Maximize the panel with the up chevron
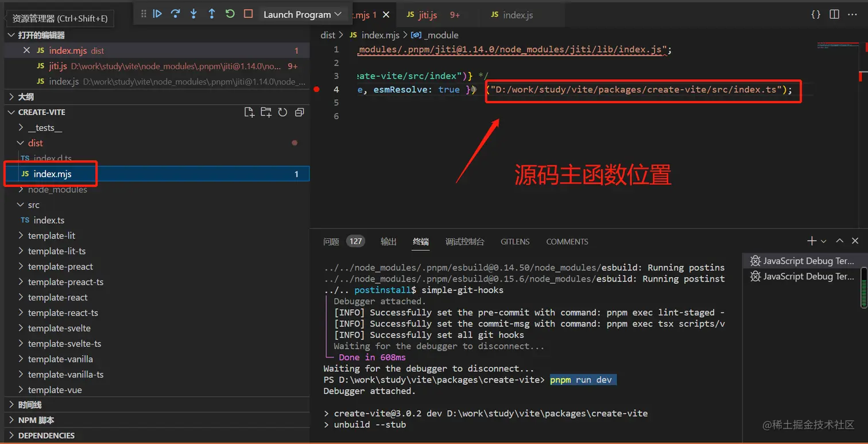868x444 pixels. click(x=839, y=241)
